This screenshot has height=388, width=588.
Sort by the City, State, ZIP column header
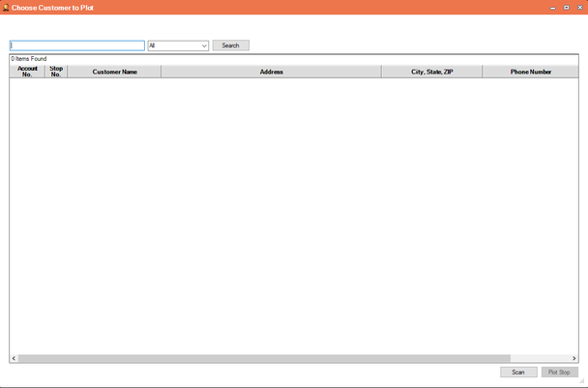[431, 72]
